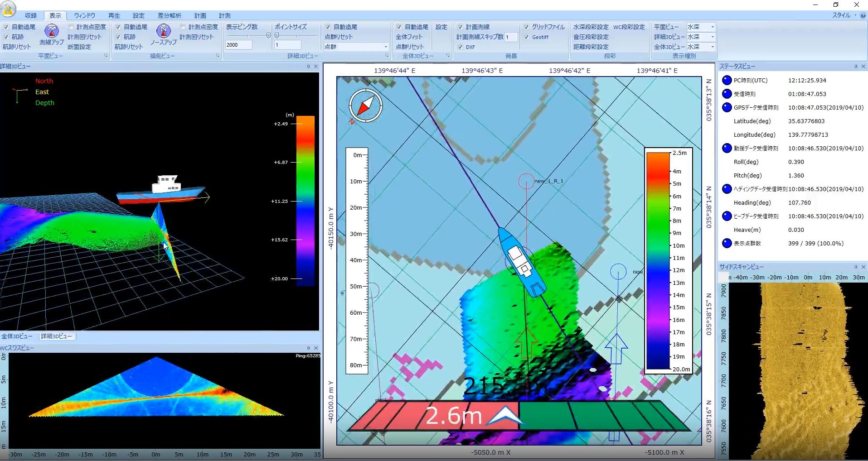Click the 測線アップ survey-line-up icon
868x461 pixels.
pos(52,32)
